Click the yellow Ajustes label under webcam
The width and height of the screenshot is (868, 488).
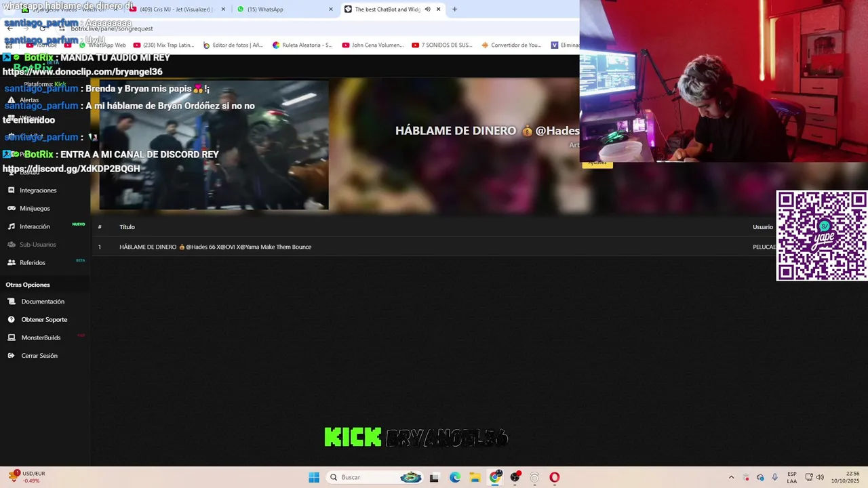click(x=597, y=163)
